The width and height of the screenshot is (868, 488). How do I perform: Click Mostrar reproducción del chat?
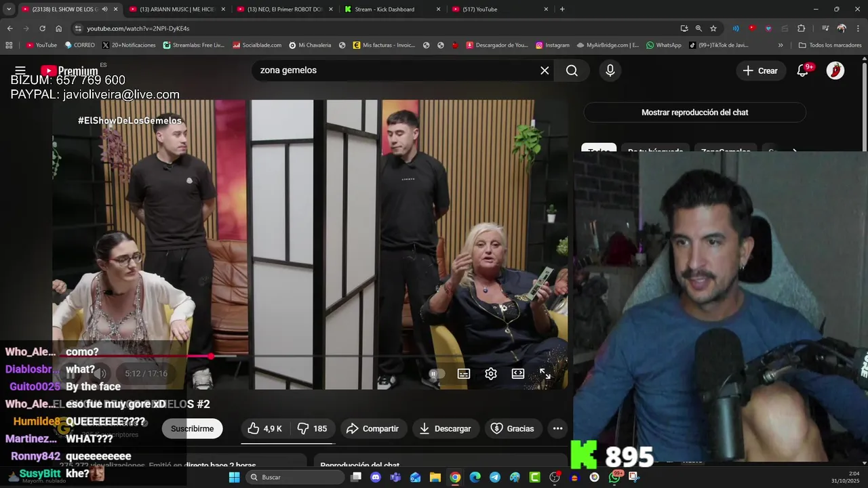click(695, 113)
